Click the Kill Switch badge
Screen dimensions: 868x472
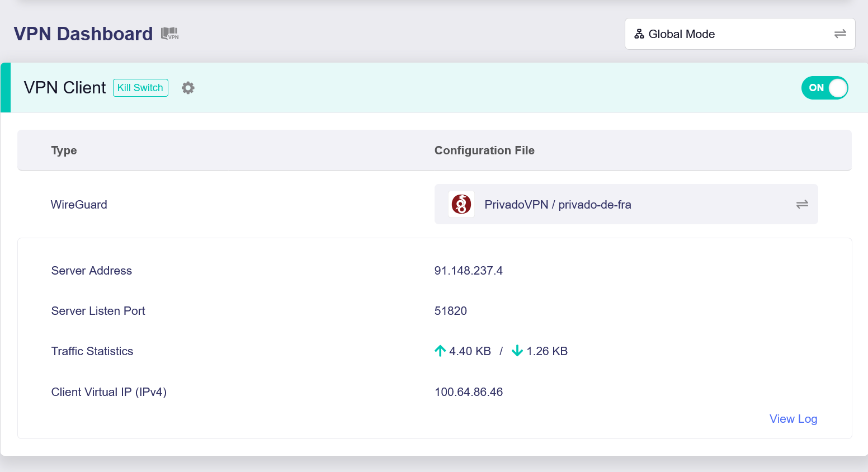point(140,88)
